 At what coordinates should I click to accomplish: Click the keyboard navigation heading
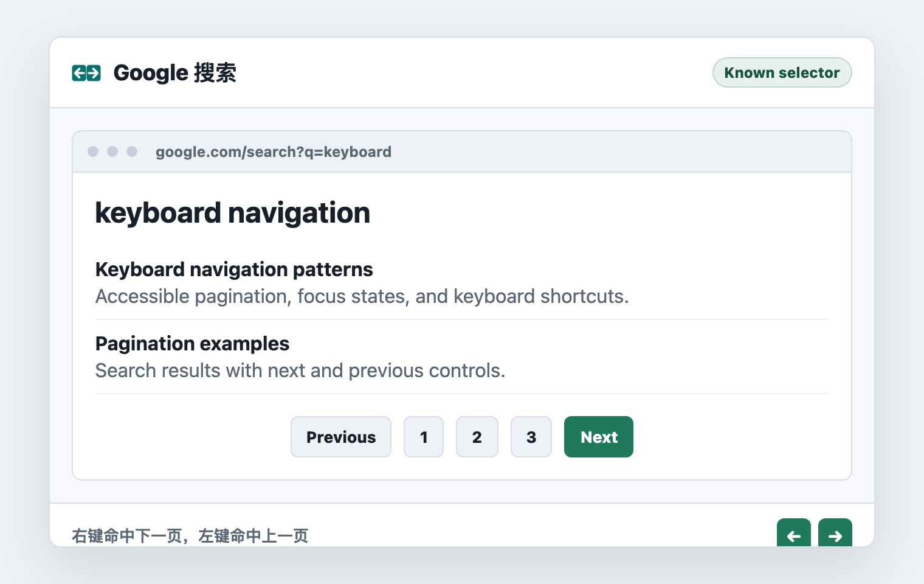(233, 213)
